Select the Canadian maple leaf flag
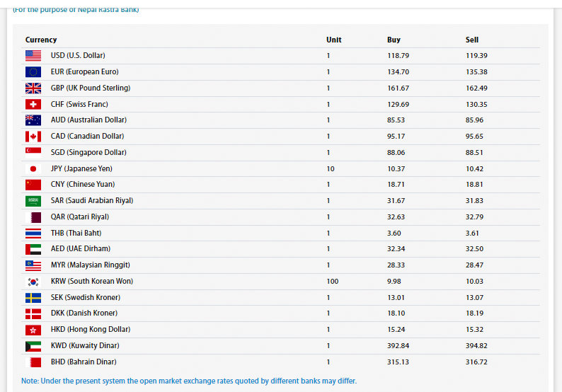The image size is (562, 392). coord(33,137)
